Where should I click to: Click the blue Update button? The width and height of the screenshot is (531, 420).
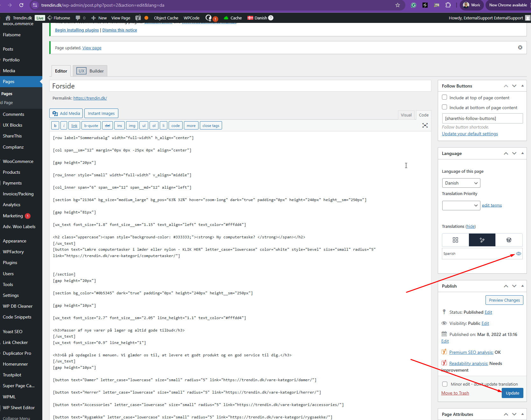click(x=512, y=393)
